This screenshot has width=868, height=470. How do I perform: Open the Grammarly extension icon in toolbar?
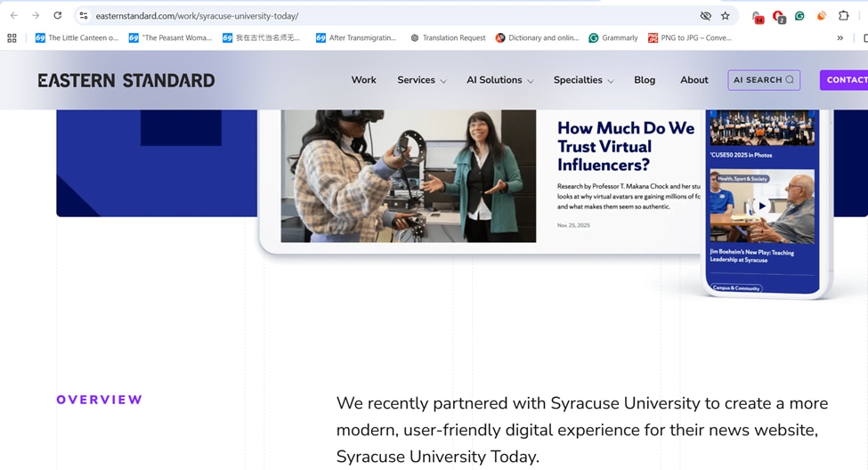[x=799, y=15]
